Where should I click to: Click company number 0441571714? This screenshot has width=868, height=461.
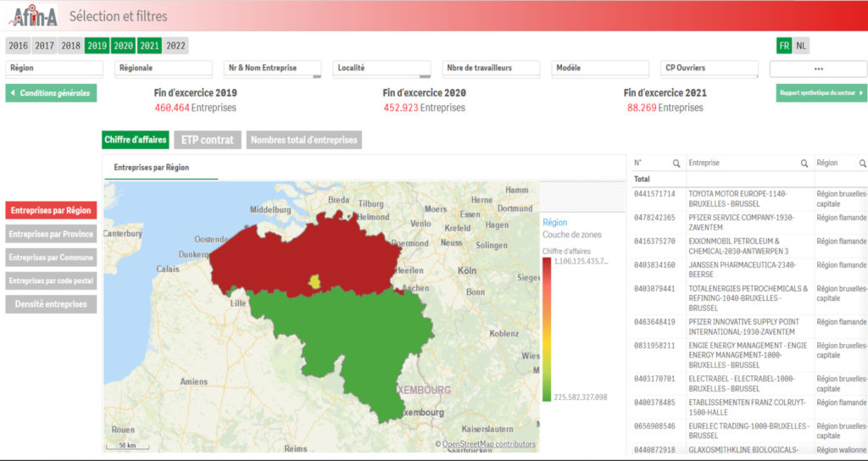pos(655,194)
